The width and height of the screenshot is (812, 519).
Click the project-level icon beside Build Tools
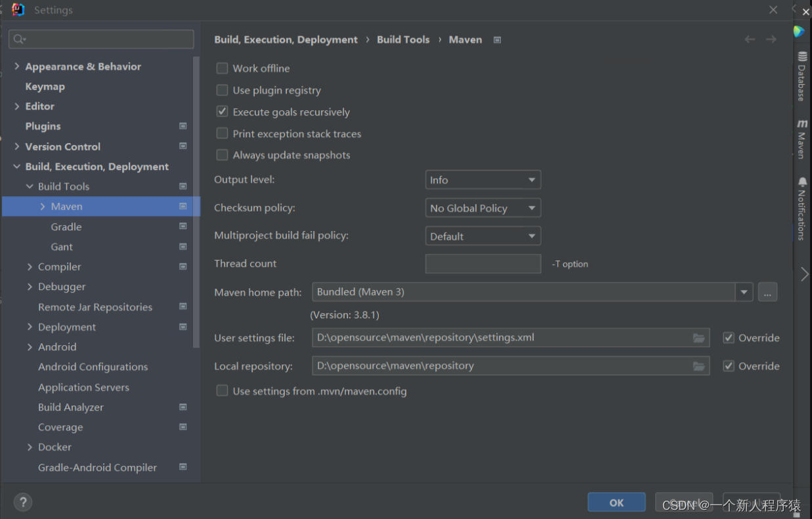tap(183, 186)
